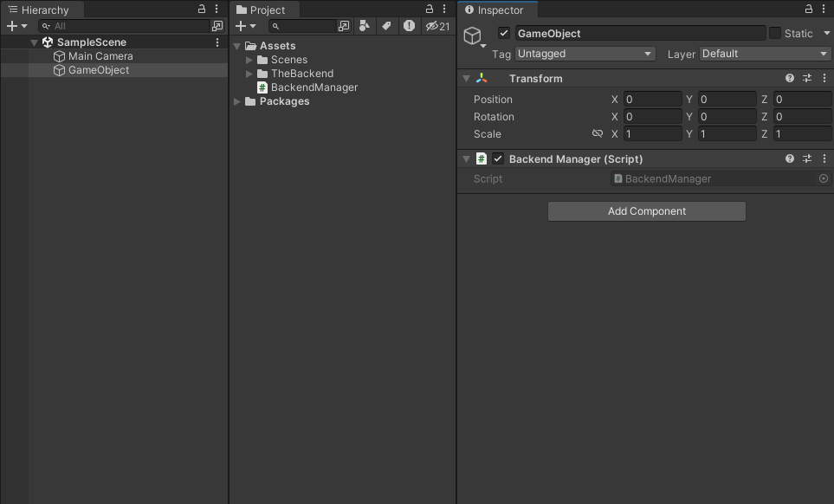Open Static flags dropdown arrow
Image resolution: width=834 pixels, height=504 pixels.
(826, 33)
